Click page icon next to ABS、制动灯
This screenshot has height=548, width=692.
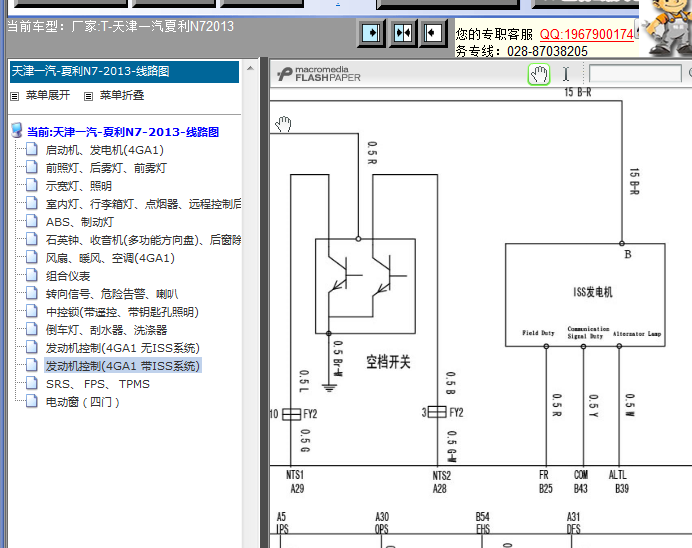pos(31,221)
